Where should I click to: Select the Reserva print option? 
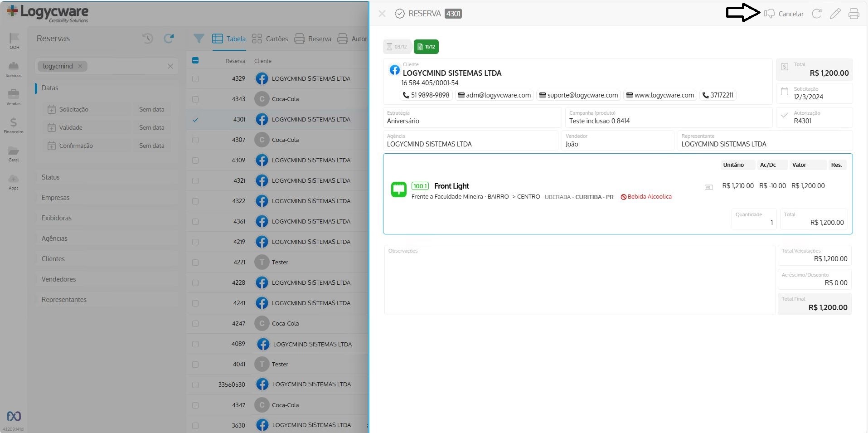(x=313, y=39)
